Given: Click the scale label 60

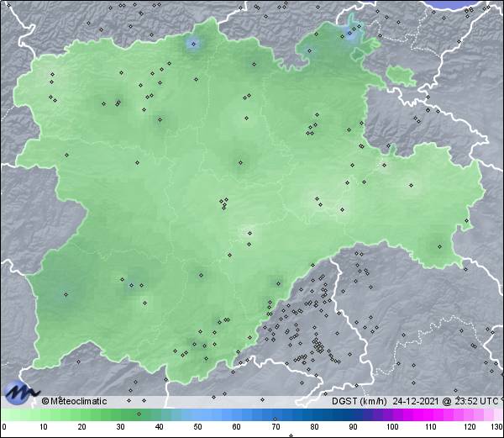Looking at the screenshot, I should [x=237, y=427].
